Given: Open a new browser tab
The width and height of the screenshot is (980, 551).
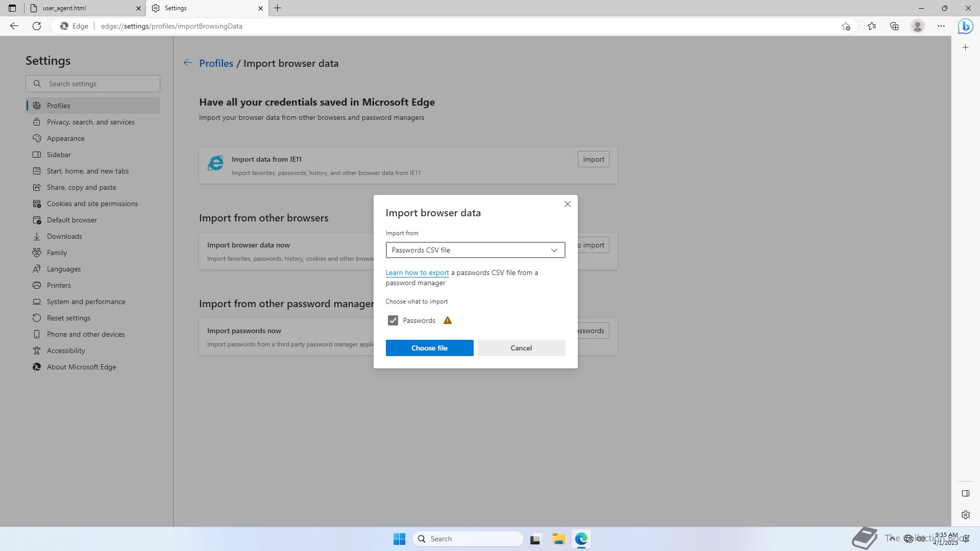Looking at the screenshot, I should (x=277, y=8).
